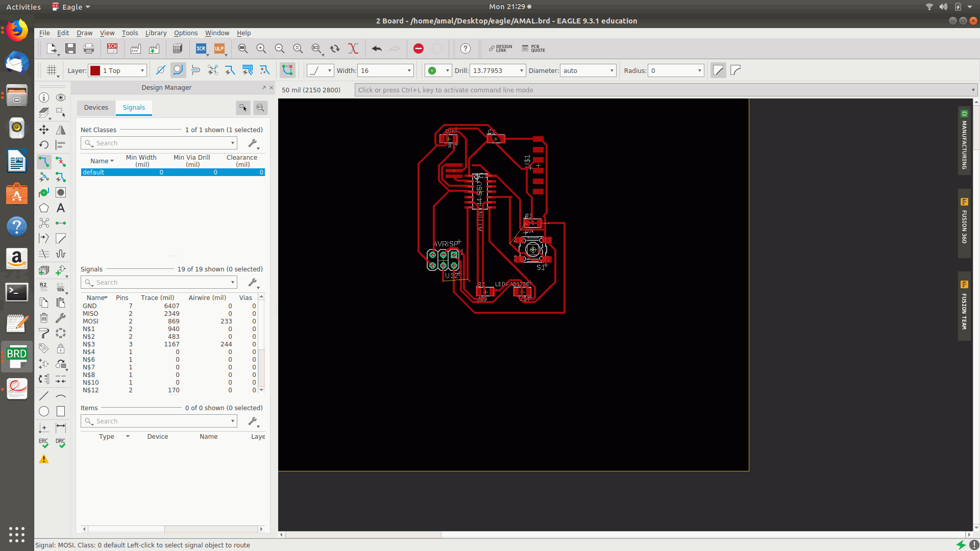Select the MOSI signal row
Viewport: 980px width, 551px height.
point(91,321)
